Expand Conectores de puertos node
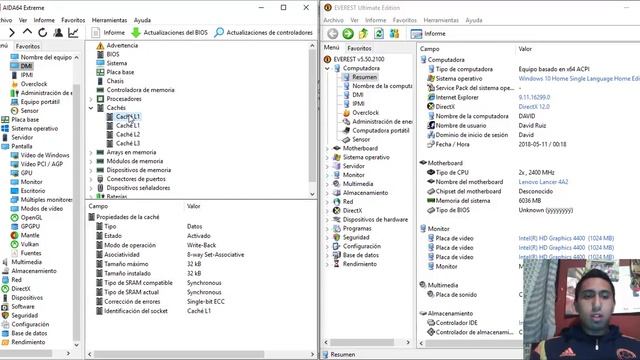The height and width of the screenshot is (360, 640). tap(91, 179)
